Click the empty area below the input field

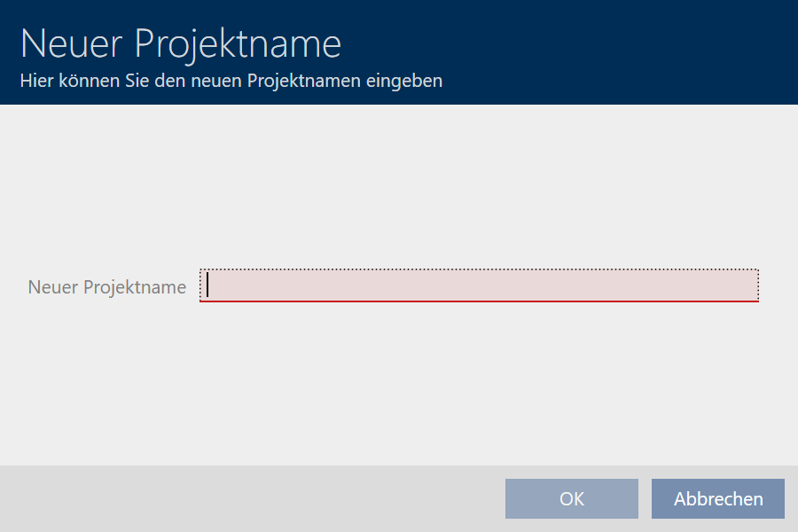pyautogui.click(x=399, y=381)
